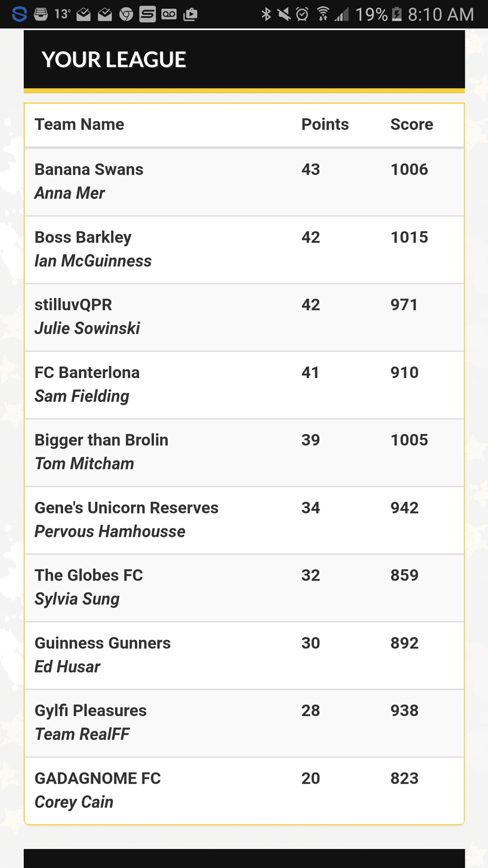
Task: Tap the blue S app icon in status bar
Action: 19,14
